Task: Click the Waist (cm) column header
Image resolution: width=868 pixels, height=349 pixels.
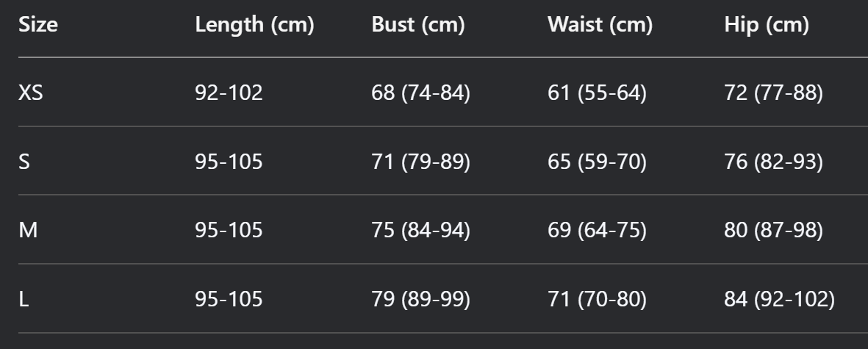Action: (x=600, y=25)
